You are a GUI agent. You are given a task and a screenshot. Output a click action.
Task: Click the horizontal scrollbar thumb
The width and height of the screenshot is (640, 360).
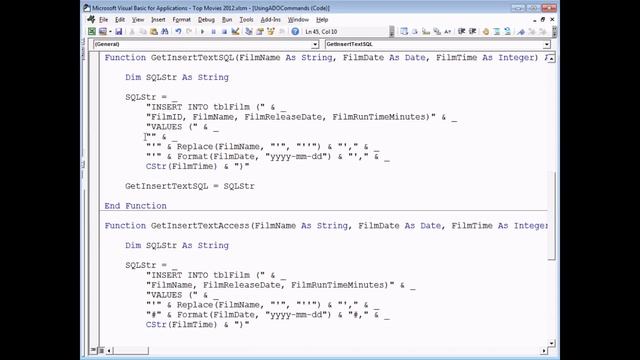131,351
